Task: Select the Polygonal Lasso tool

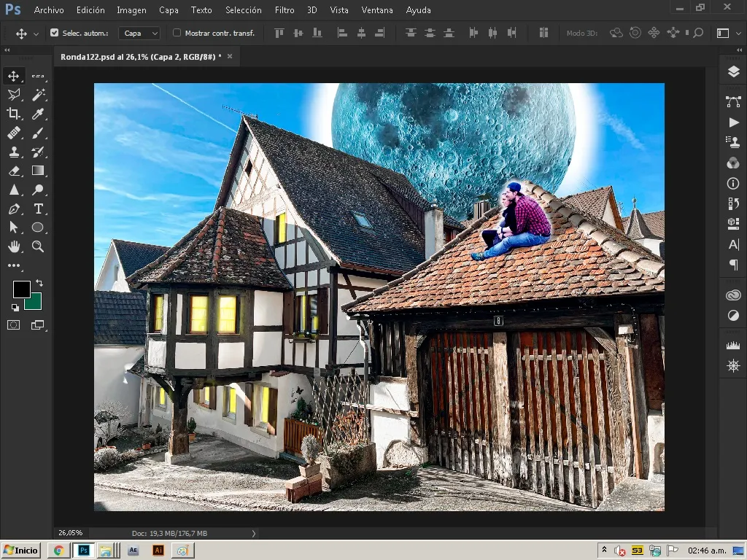Action: pos(14,95)
